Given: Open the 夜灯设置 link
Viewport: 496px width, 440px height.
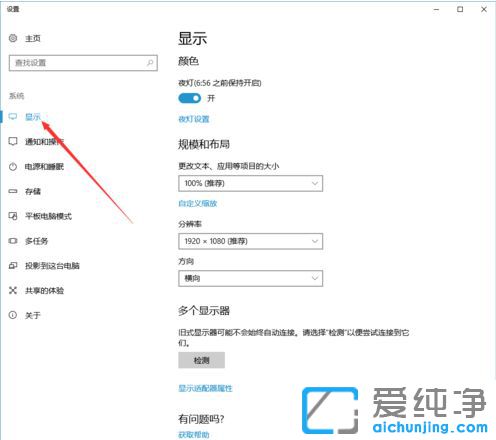Looking at the screenshot, I should coord(194,119).
